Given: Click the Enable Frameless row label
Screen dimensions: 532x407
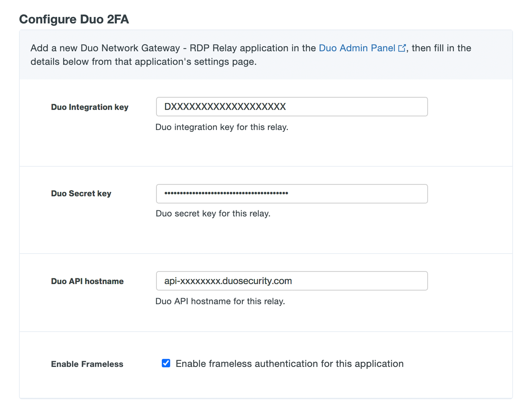Looking at the screenshot, I should tap(87, 364).
